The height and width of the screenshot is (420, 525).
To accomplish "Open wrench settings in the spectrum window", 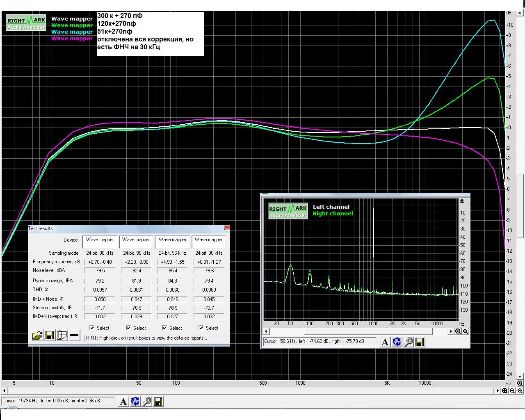I will point(408,342).
